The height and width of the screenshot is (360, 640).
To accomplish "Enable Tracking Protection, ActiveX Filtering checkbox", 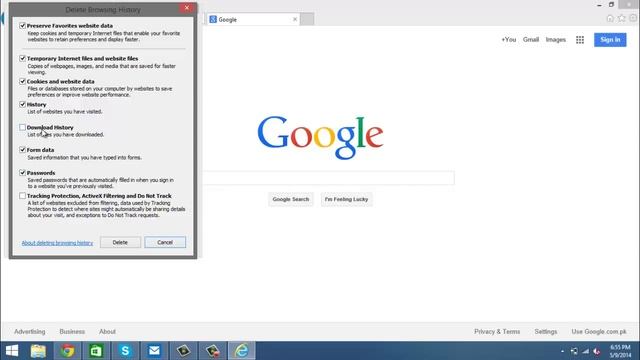I will 22,196.
